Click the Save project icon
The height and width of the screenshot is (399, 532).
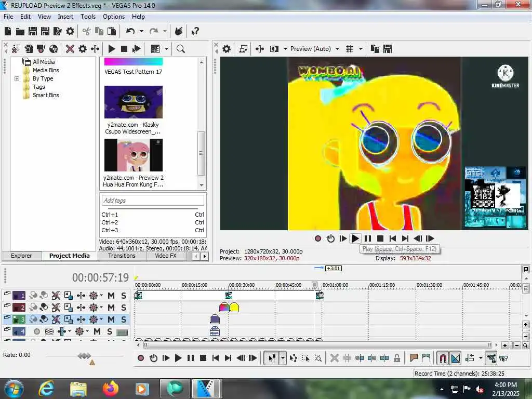click(33, 32)
